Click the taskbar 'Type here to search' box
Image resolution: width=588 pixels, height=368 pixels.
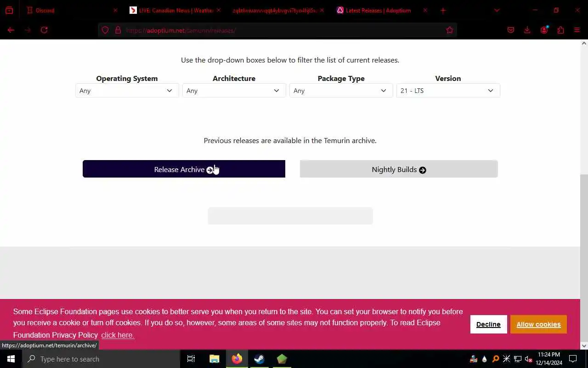[101, 359]
